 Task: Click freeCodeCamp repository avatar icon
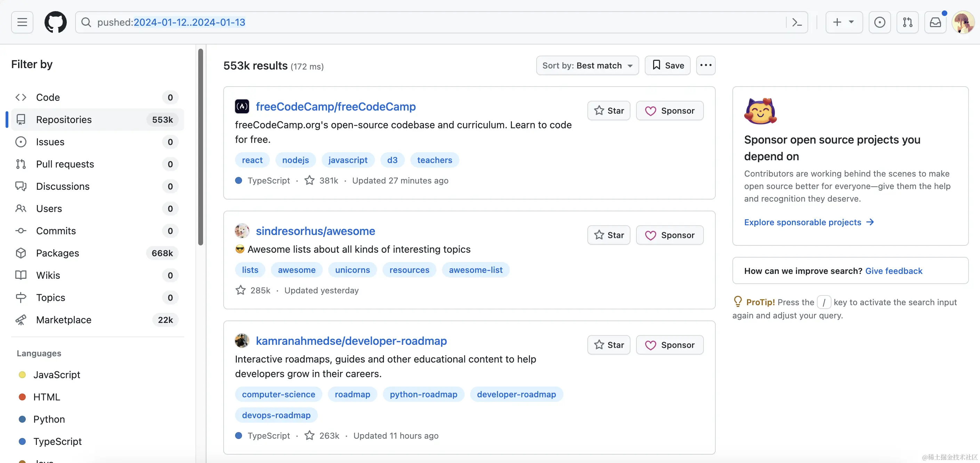pos(242,106)
